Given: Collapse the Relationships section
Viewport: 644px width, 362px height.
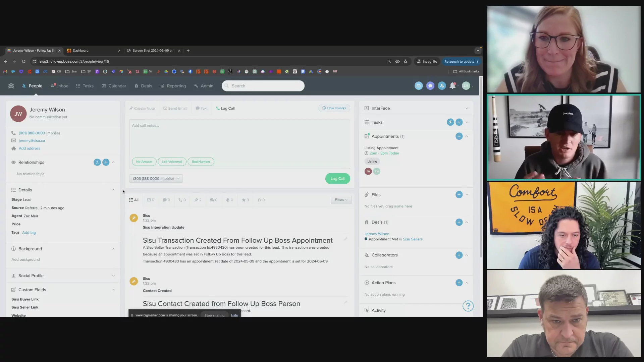Looking at the screenshot, I should click(113, 162).
